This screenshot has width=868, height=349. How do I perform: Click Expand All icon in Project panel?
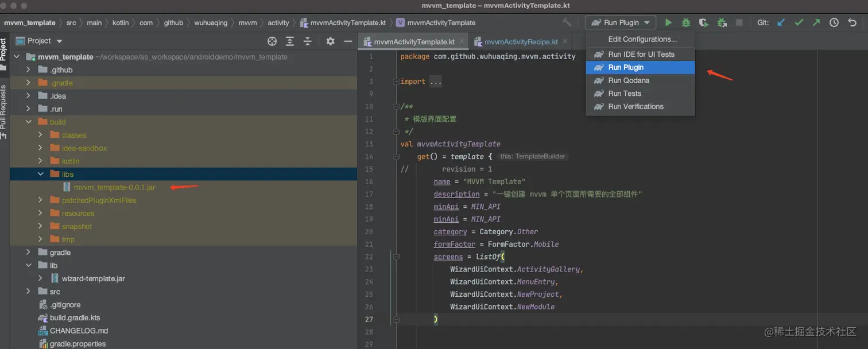(x=290, y=41)
